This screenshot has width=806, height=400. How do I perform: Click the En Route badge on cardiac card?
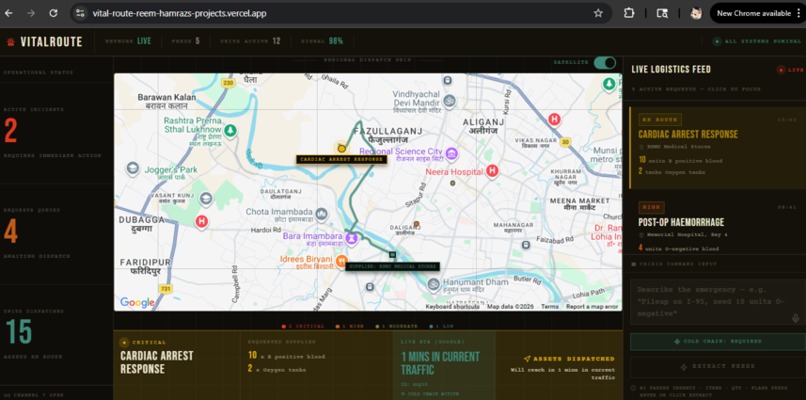pos(660,120)
